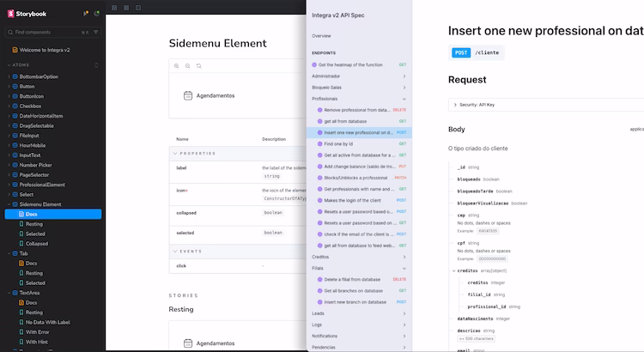Click the calendar icon beside Agendamentos
Viewport: 644px width, 352px height.
pyautogui.click(x=188, y=95)
